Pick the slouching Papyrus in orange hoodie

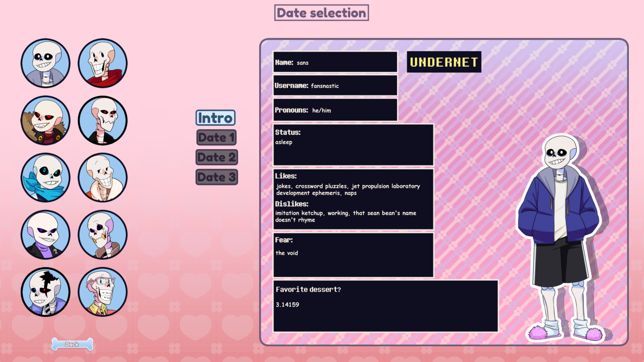point(103,177)
